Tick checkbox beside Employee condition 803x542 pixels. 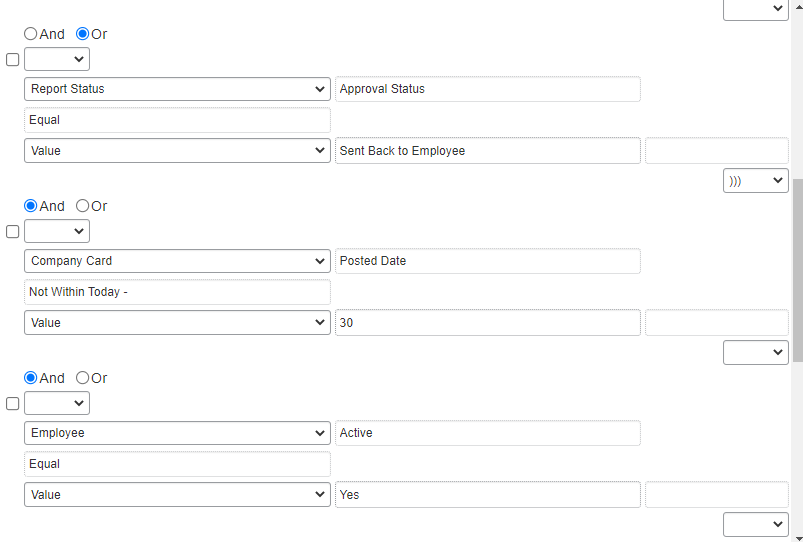(13, 404)
